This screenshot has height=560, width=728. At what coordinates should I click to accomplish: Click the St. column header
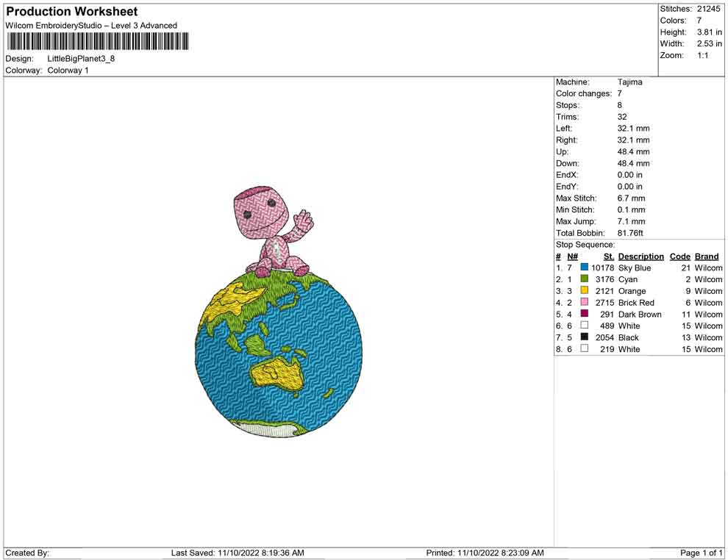pyautogui.click(x=609, y=256)
